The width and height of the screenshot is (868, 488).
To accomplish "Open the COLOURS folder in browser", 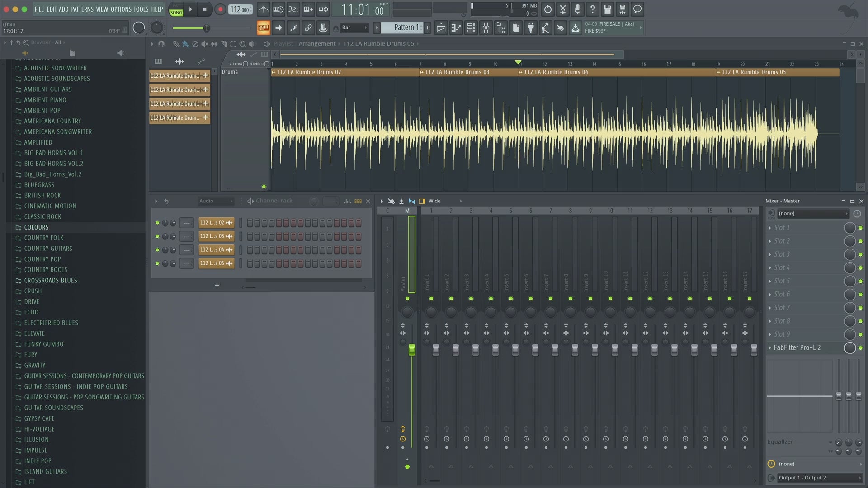I will click(36, 227).
